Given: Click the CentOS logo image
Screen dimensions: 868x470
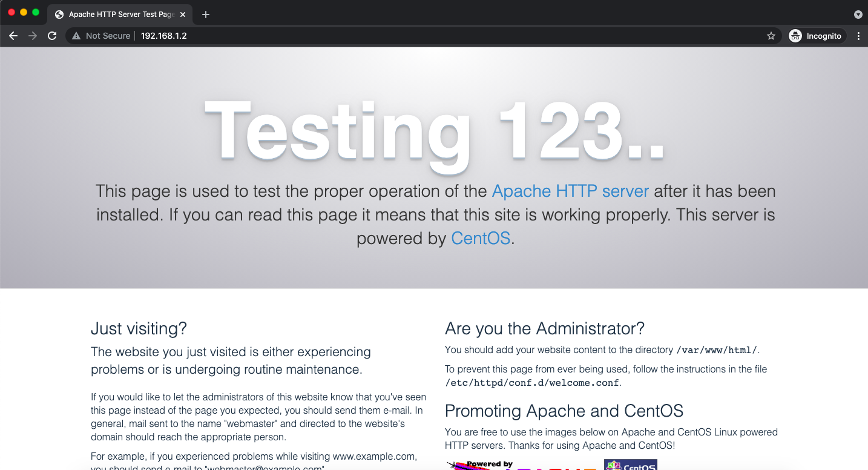Looking at the screenshot, I should pyautogui.click(x=631, y=465).
